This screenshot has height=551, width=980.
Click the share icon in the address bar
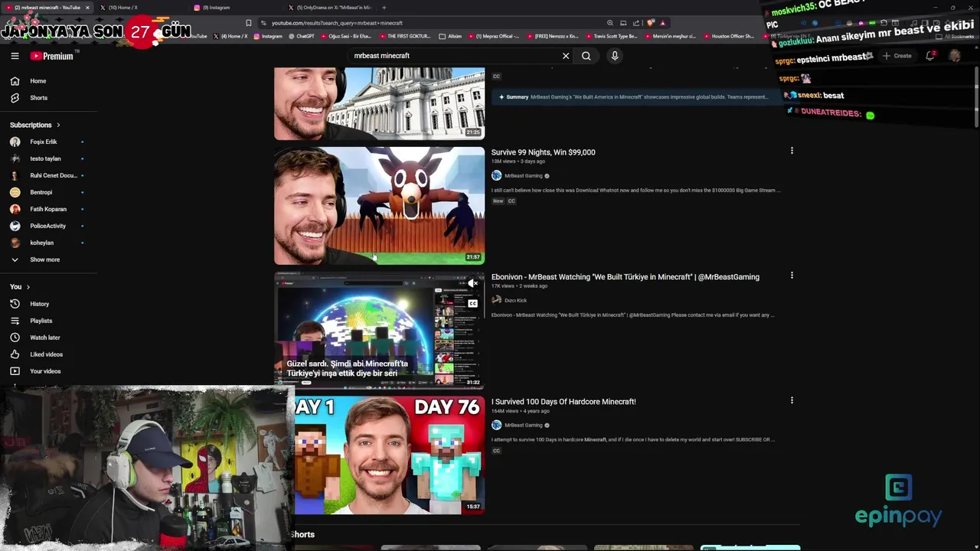click(635, 23)
